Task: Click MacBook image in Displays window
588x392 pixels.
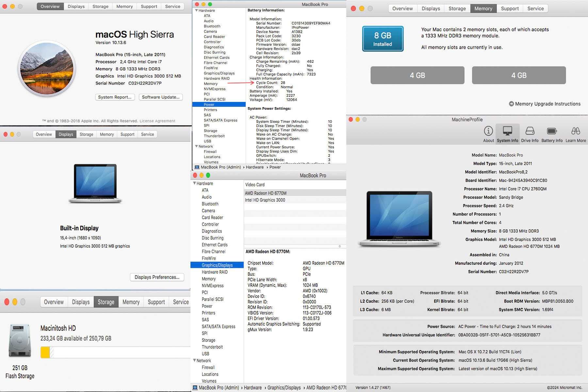Action: point(95,184)
